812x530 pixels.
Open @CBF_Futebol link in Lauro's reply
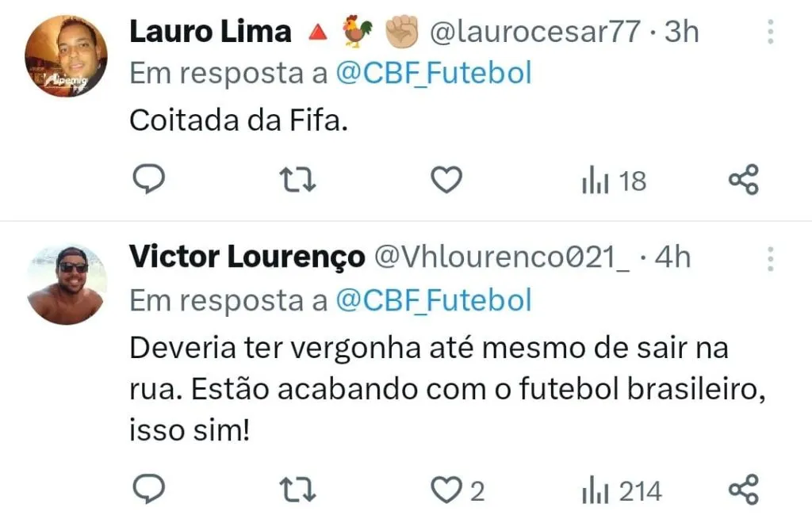coord(434,73)
